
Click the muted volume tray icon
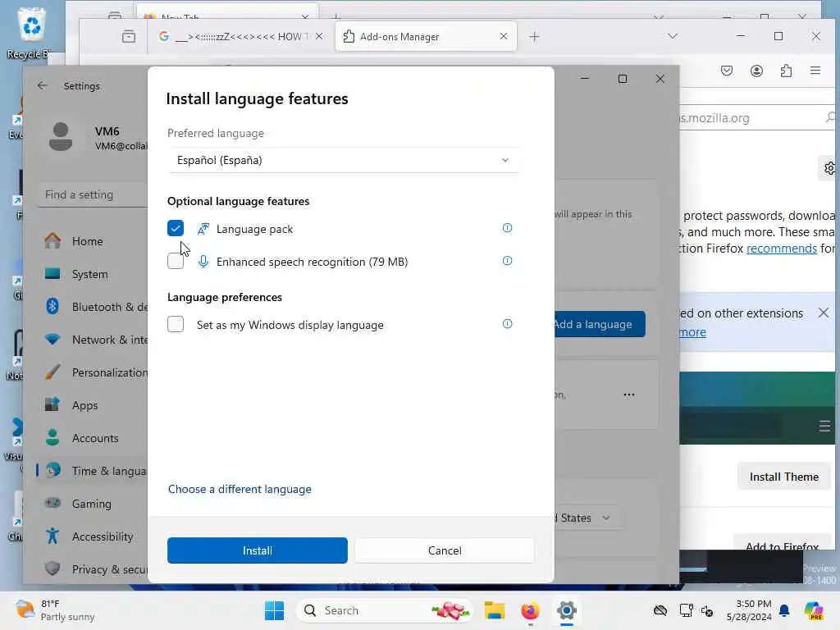[x=706, y=610]
